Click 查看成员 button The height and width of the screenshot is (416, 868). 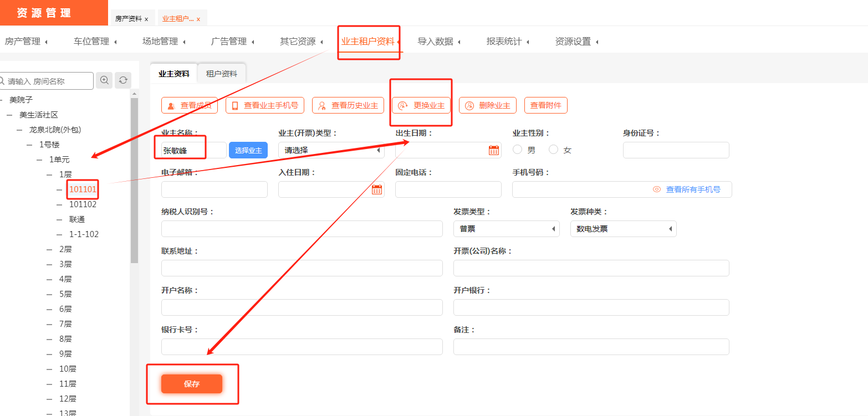[x=190, y=105]
